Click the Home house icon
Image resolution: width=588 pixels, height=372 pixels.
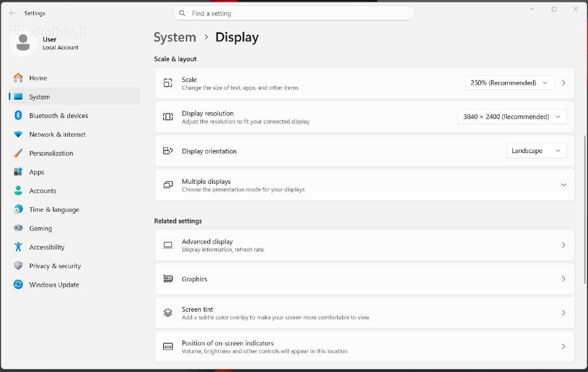coord(18,78)
